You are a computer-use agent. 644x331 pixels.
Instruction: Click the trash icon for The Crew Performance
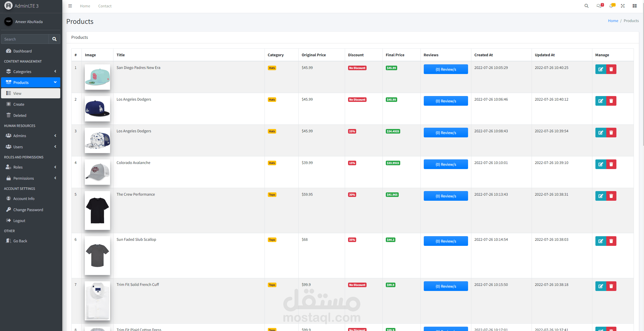click(x=611, y=196)
